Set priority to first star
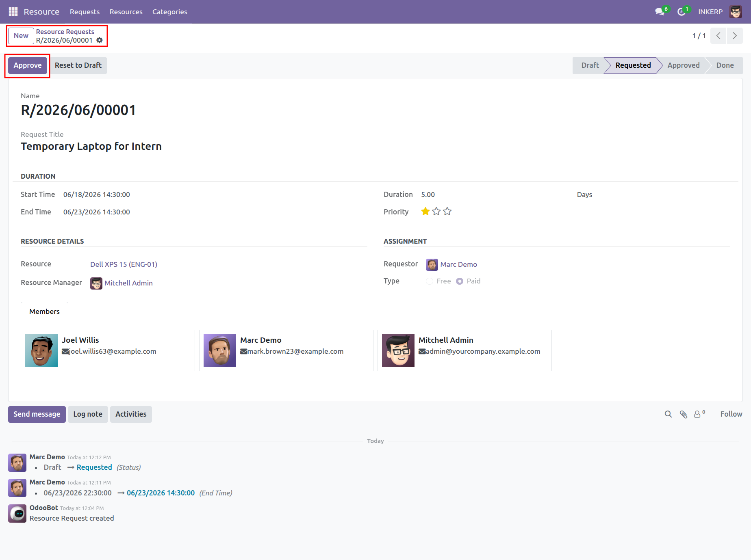The width and height of the screenshot is (751, 560). [x=425, y=212]
